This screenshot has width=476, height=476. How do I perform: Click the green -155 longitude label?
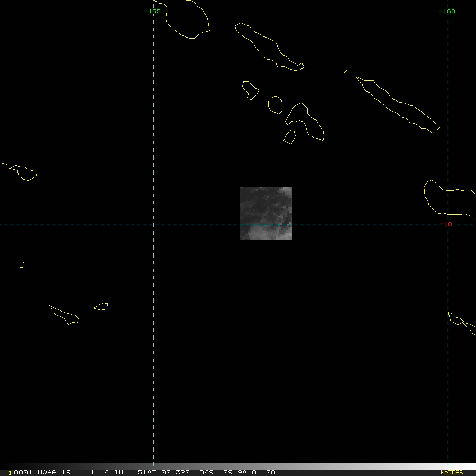click(152, 11)
